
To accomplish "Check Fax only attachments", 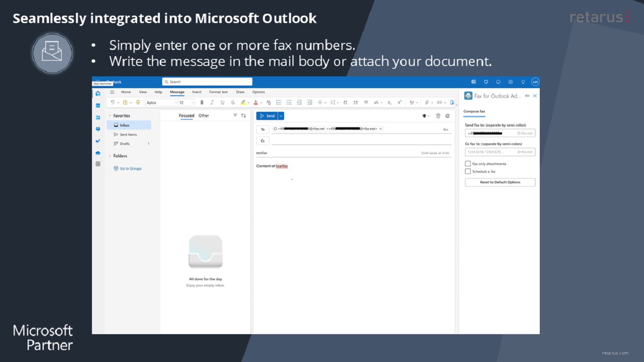I will (x=468, y=164).
